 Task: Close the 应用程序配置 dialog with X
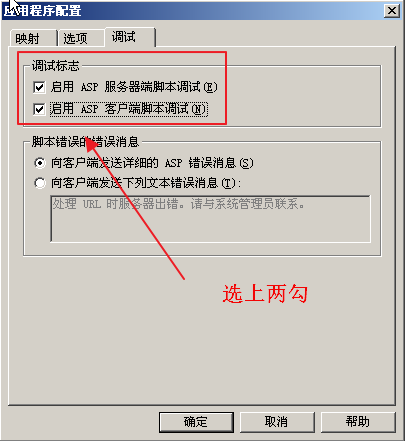coord(392,11)
